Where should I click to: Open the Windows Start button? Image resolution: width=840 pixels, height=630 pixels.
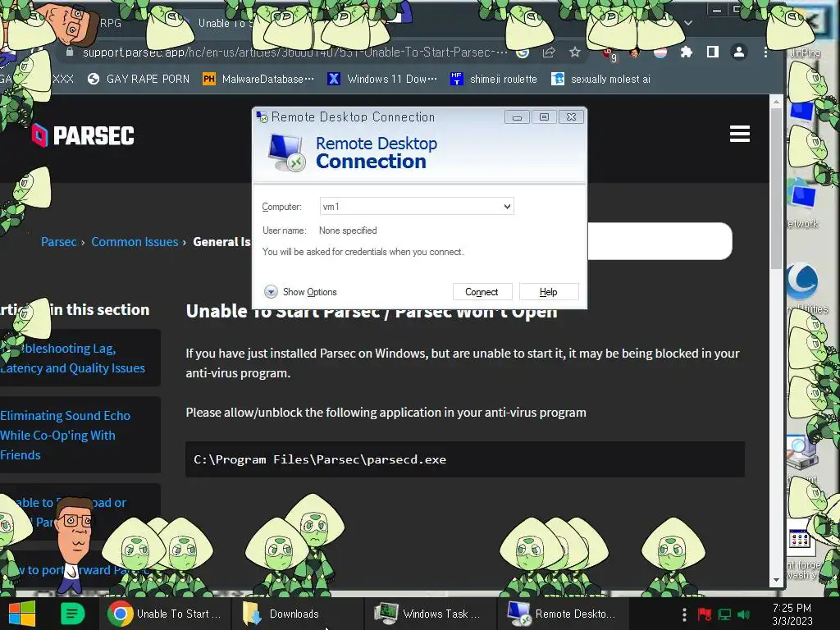click(x=22, y=614)
